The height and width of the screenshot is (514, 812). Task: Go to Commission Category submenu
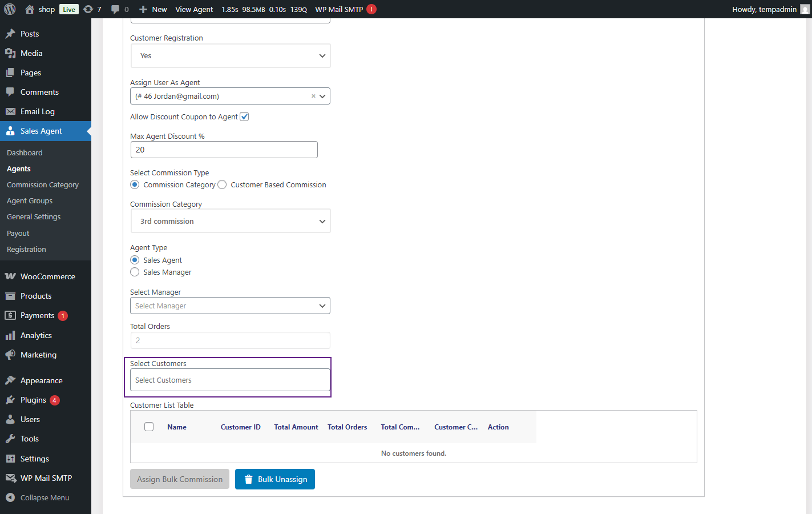click(43, 185)
